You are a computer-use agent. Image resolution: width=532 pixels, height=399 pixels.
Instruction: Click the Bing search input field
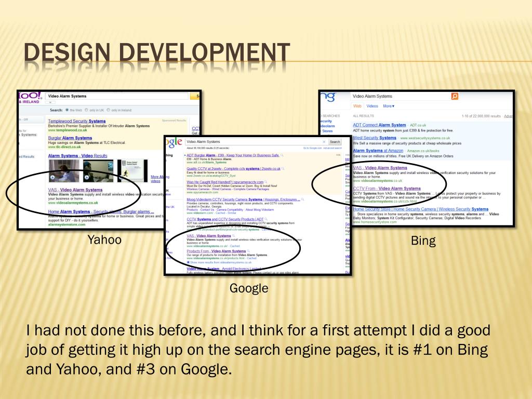pyautogui.click(x=401, y=96)
